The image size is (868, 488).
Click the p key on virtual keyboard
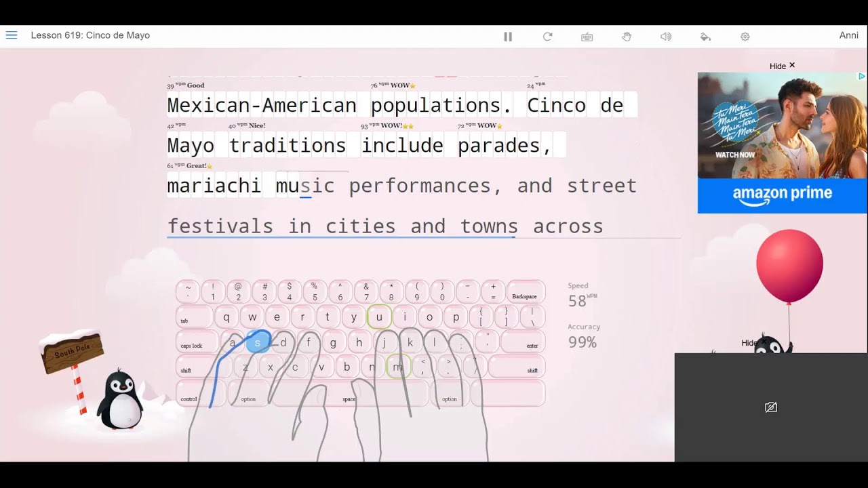pyautogui.click(x=456, y=317)
